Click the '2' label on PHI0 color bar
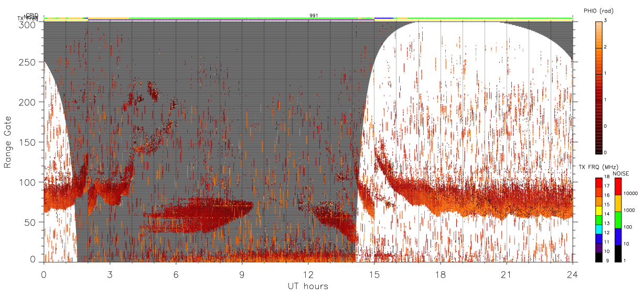 [x=606, y=47]
